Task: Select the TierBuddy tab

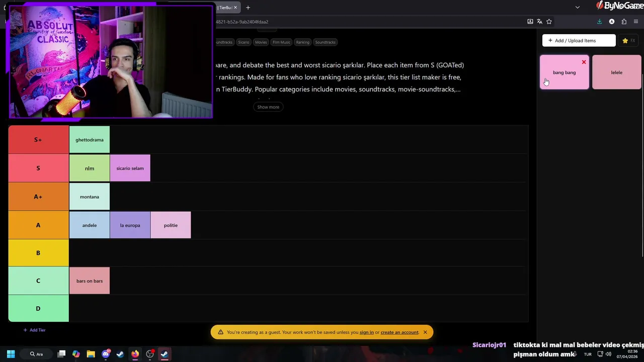Action: [x=225, y=8]
